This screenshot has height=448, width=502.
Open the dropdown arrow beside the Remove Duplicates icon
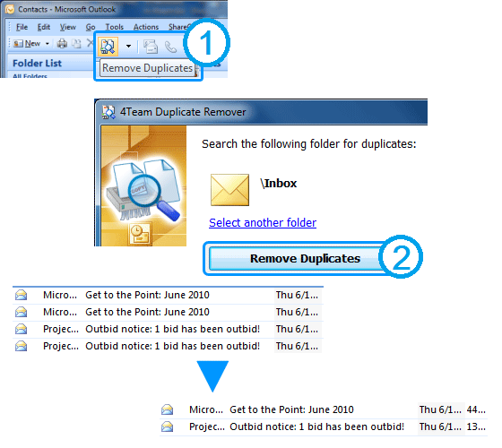128,46
